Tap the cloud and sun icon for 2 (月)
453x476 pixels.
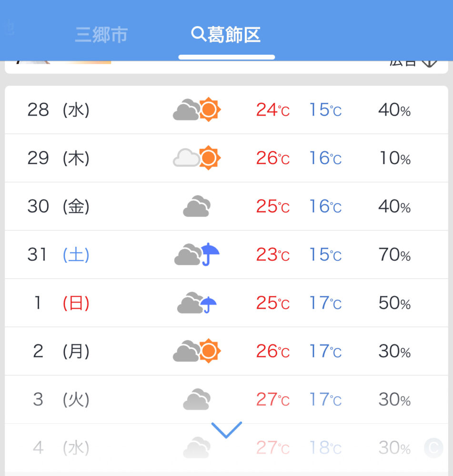coord(197,351)
